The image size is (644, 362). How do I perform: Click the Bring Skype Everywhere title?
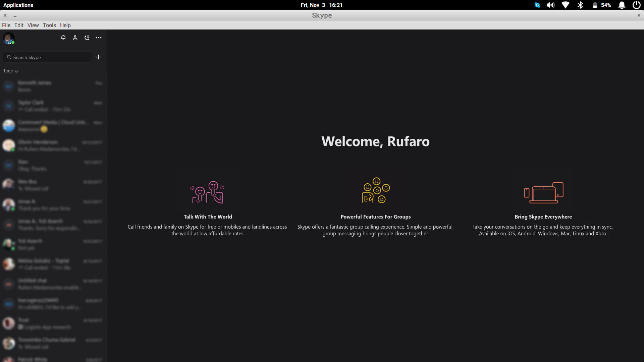543,217
